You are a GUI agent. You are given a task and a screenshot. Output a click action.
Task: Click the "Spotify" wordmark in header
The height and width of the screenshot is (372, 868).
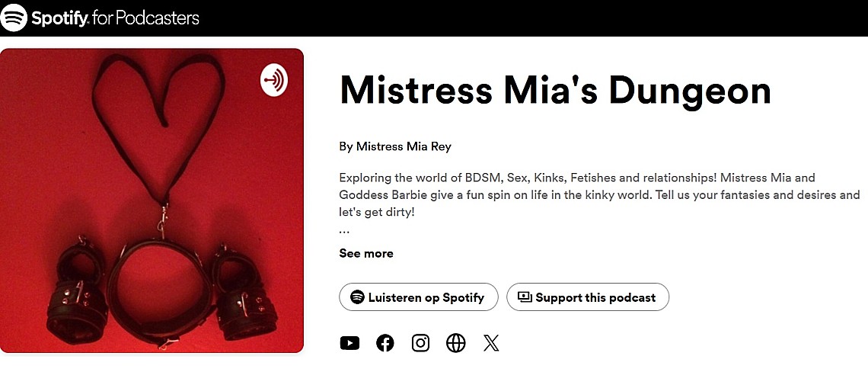tap(61, 18)
